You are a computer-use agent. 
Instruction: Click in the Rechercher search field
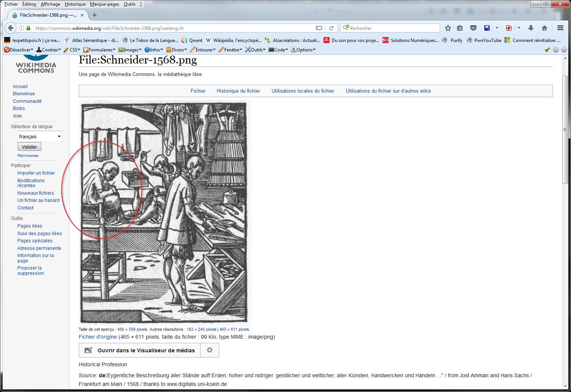(394, 28)
